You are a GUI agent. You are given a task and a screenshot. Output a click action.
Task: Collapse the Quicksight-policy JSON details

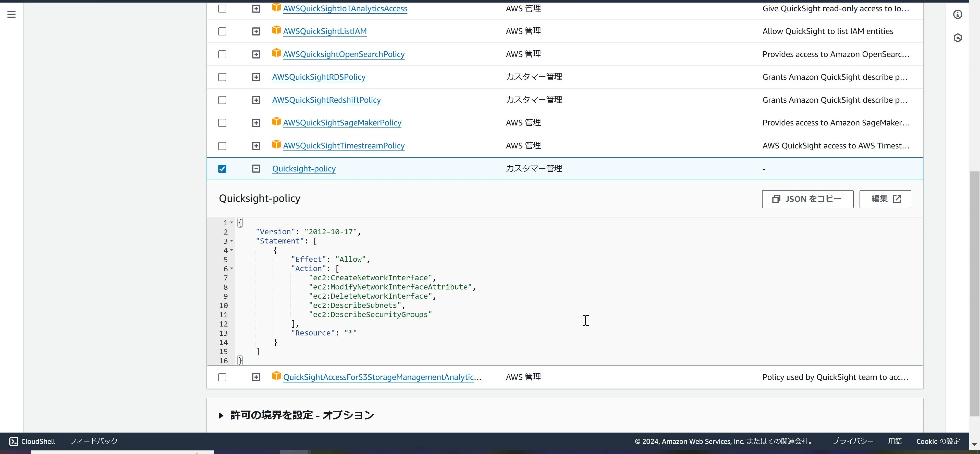coord(256,168)
